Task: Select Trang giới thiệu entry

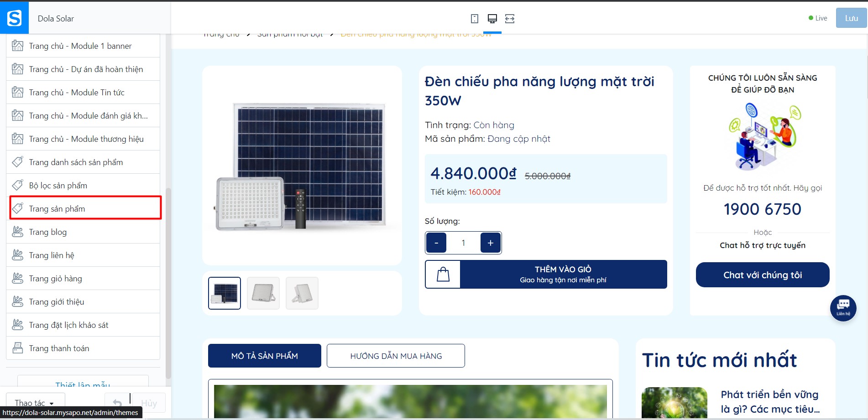Action: 83,301
